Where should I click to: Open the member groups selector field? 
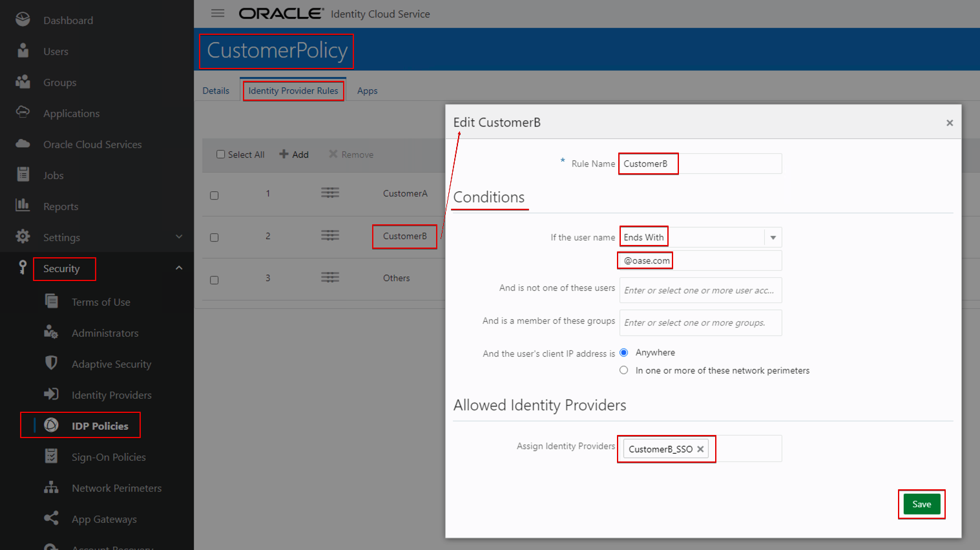point(700,323)
